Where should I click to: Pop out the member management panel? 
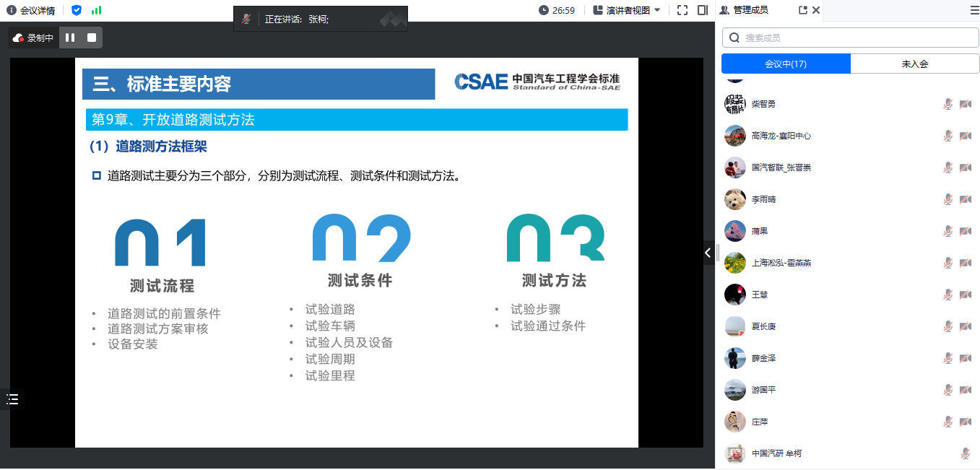pos(802,10)
